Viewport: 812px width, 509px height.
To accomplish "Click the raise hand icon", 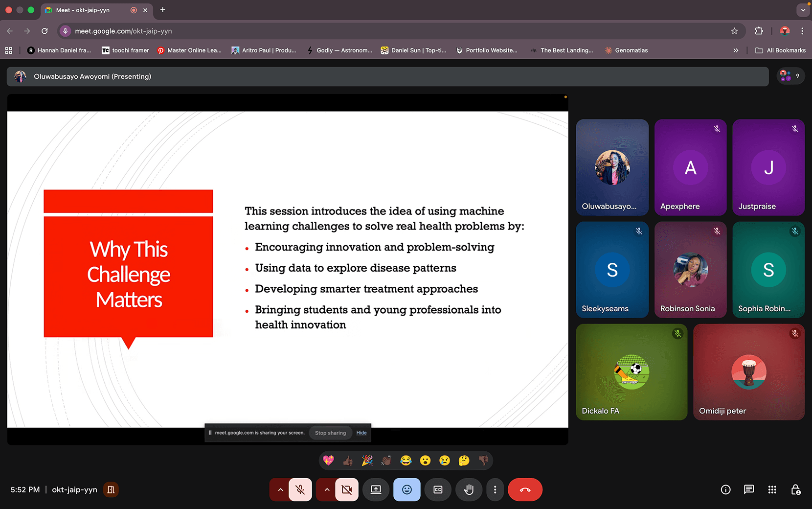I will (x=469, y=489).
